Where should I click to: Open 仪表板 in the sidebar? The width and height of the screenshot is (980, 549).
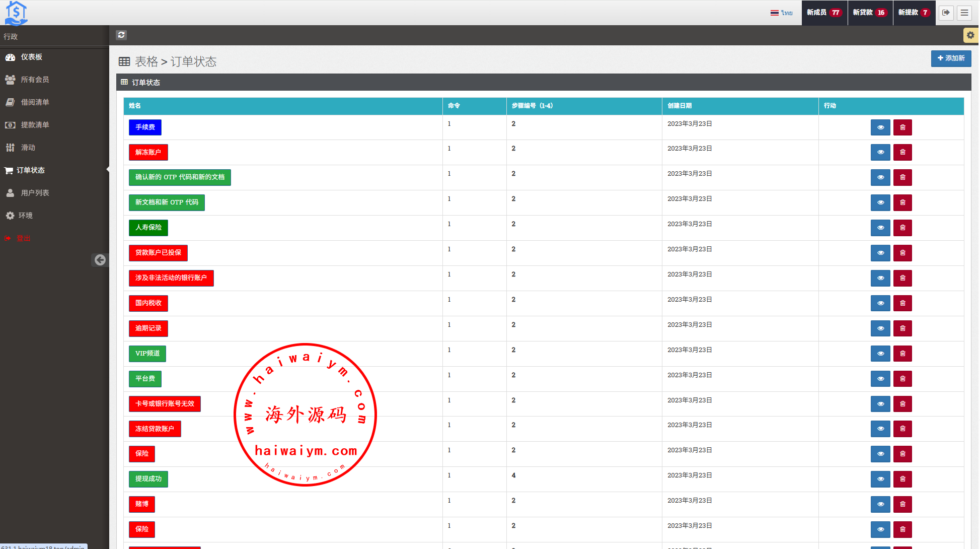(31, 57)
